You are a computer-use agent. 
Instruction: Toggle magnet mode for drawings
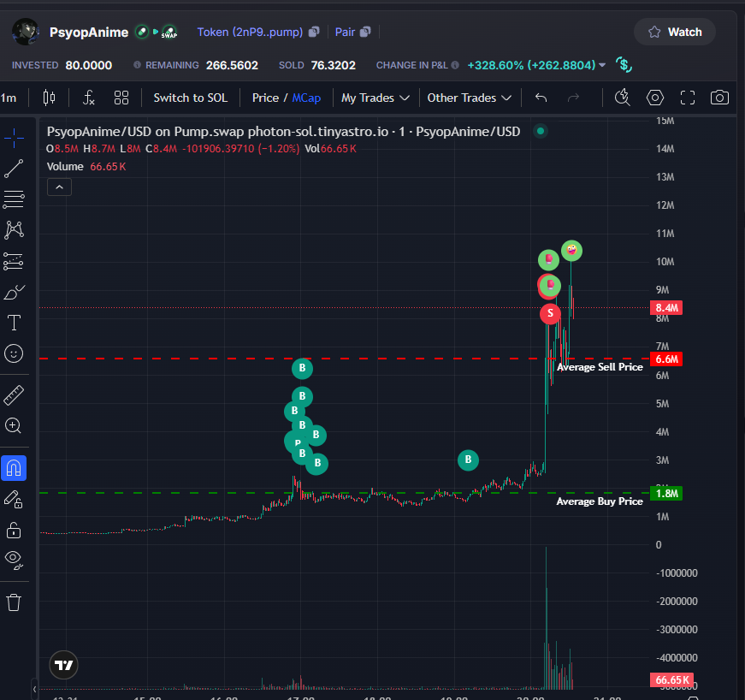[x=14, y=468]
